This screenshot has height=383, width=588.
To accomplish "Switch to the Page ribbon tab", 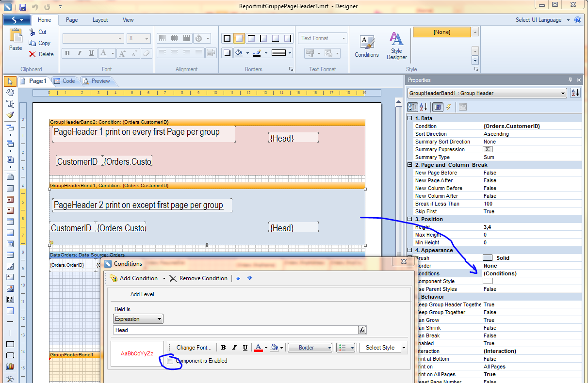I will tap(72, 20).
